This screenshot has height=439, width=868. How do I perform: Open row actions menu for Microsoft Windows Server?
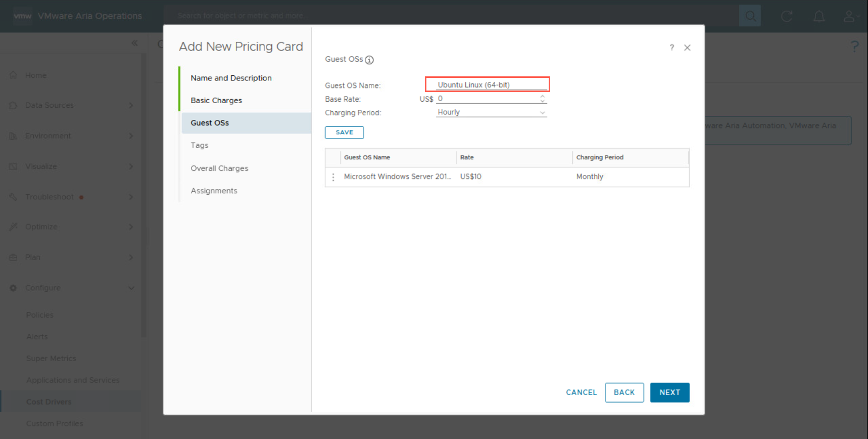[x=333, y=177]
